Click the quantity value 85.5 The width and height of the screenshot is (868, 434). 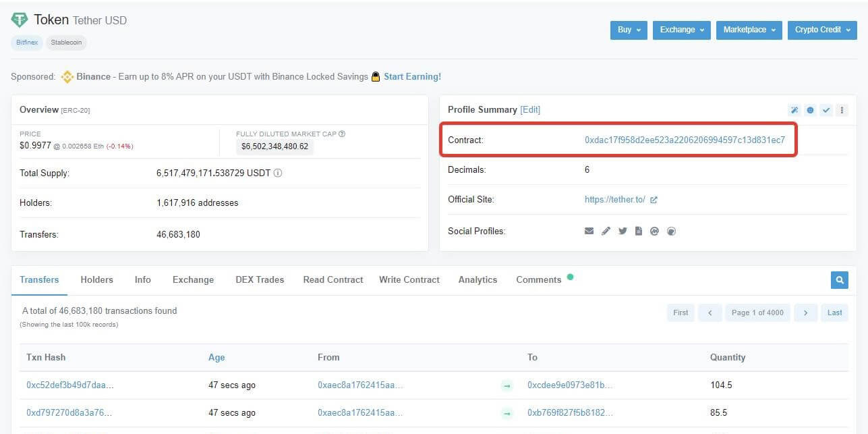point(718,412)
